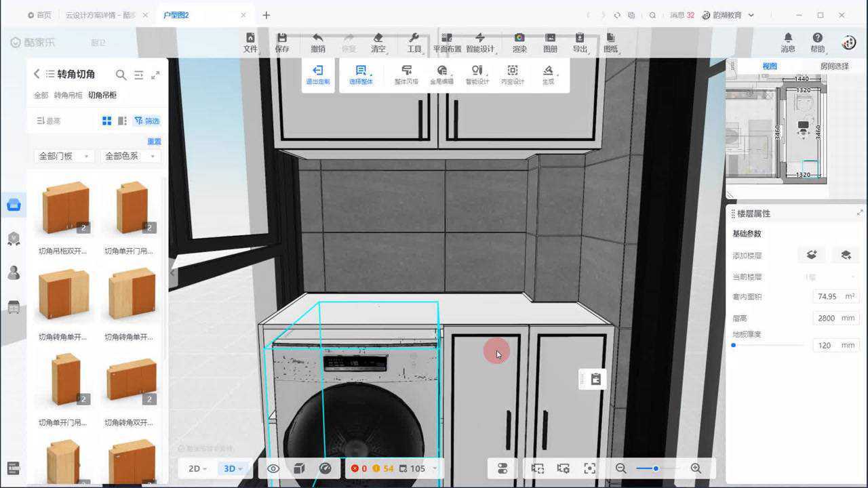Expand the errors and warnings count dropdown

coord(435,468)
